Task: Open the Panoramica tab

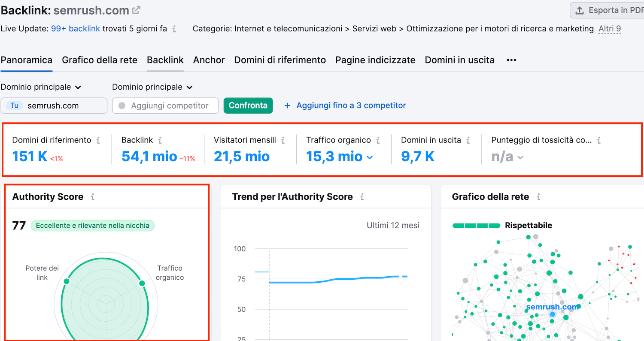Action: [27, 60]
